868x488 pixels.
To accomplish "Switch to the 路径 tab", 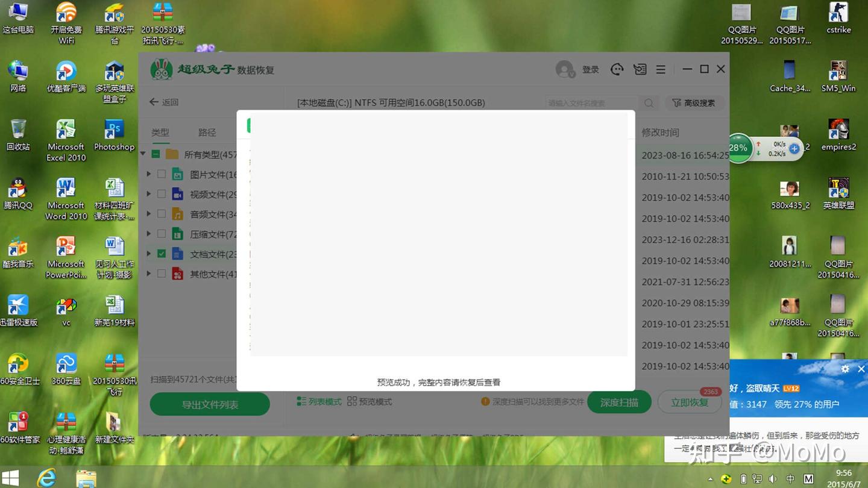I will pos(207,133).
